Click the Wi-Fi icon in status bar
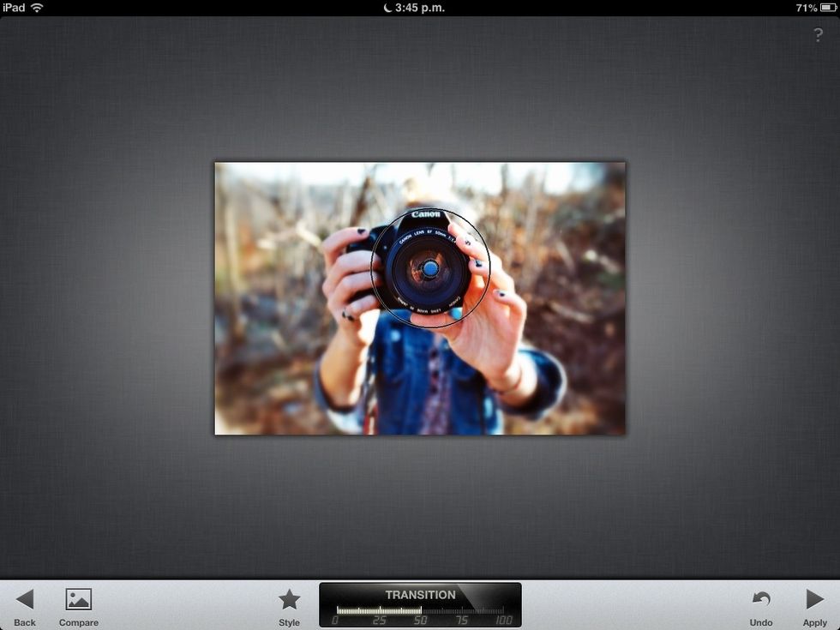Viewport: 840px width, 630px height. (x=37, y=8)
